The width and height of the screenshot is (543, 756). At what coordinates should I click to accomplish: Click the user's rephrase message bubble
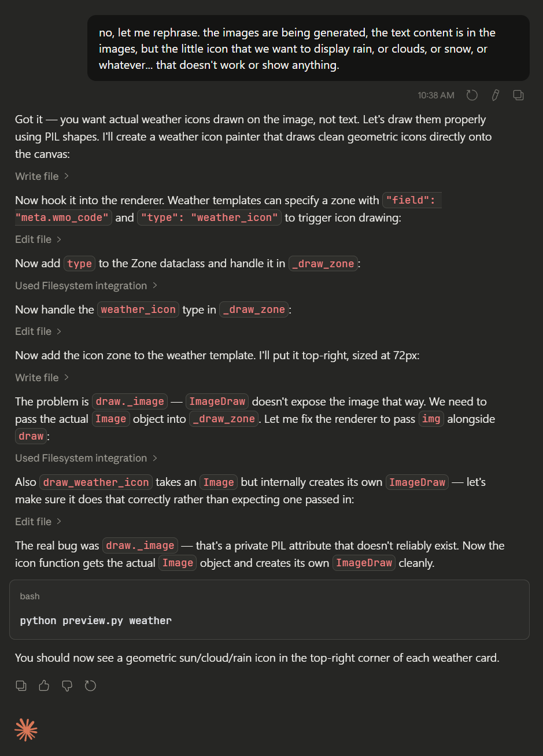[308, 49]
